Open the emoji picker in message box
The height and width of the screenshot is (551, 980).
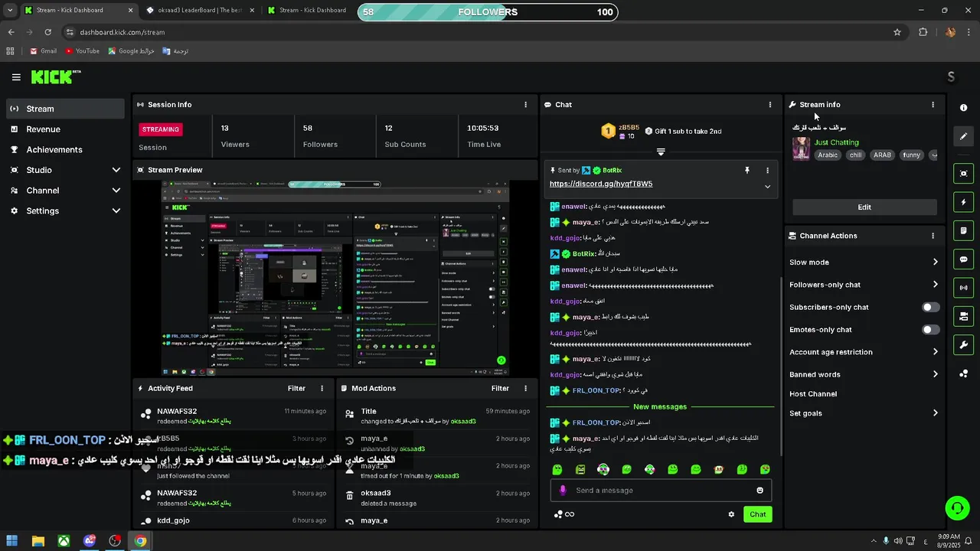[759, 491]
